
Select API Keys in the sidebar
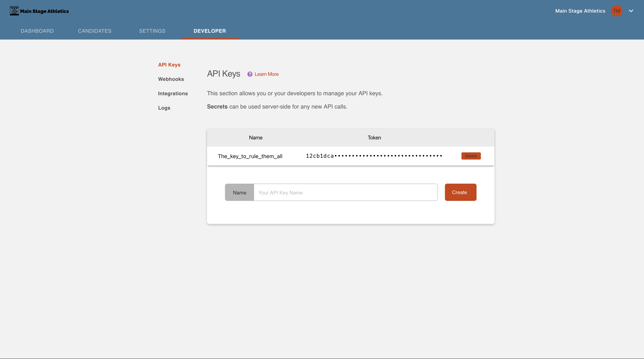coord(169,65)
